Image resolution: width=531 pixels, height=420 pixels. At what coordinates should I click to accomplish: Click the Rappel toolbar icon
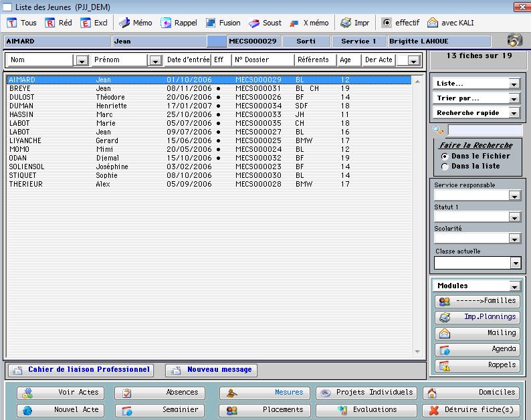166,23
